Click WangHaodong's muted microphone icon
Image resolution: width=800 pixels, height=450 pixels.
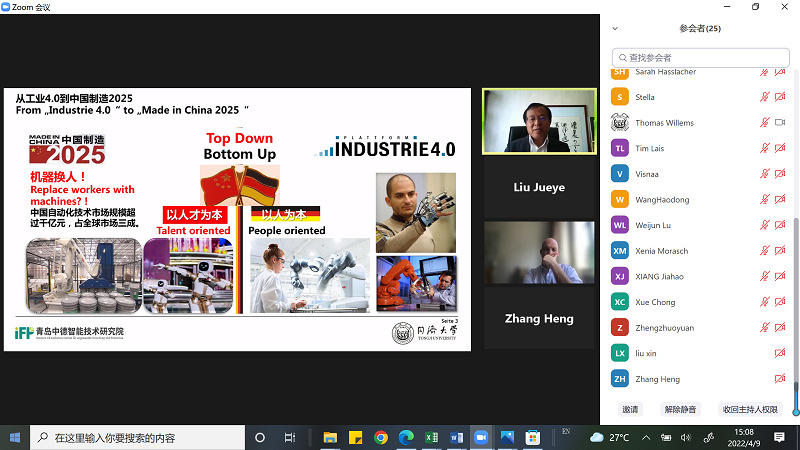(764, 199)
